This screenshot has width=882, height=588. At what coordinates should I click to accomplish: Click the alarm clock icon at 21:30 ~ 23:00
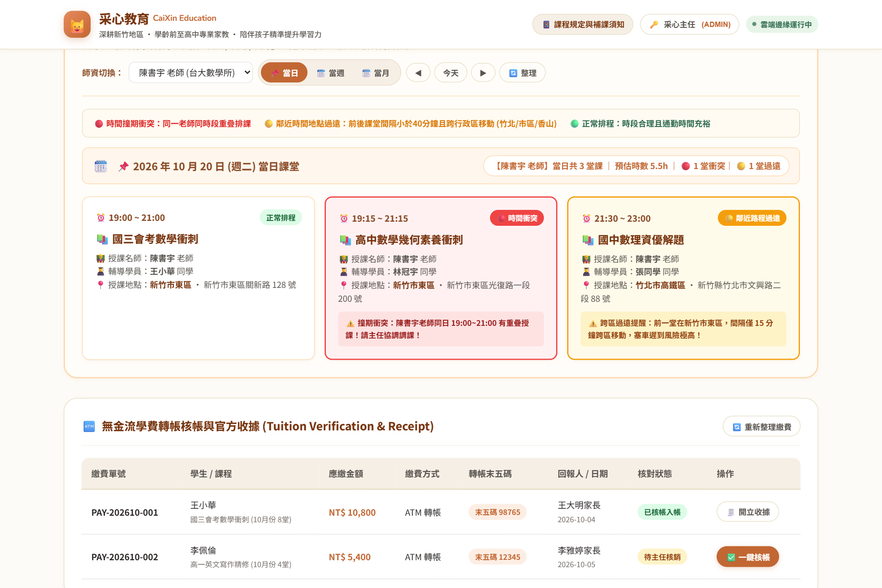[x=586, y=218]
